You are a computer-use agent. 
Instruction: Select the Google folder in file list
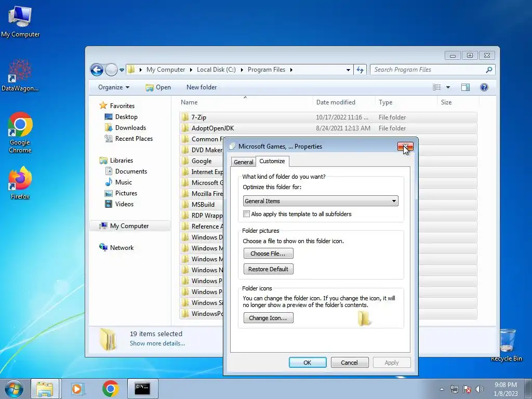(202, 161)
